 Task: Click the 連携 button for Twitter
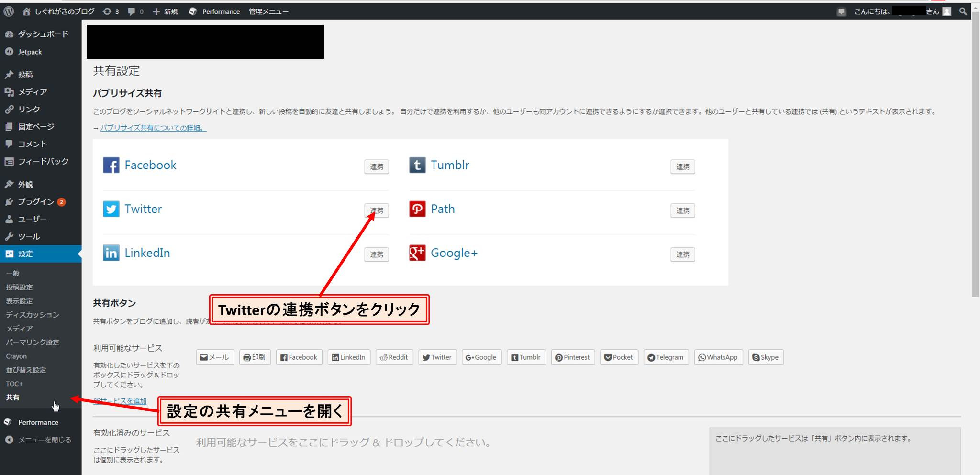click(x=377, y=210)
